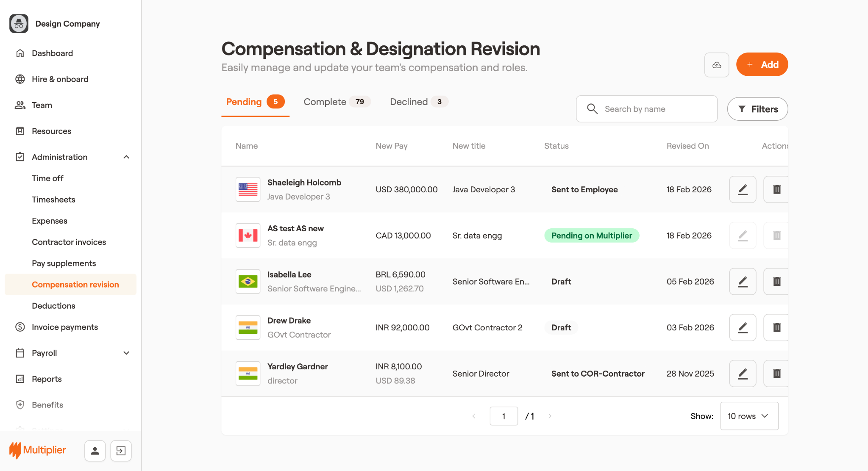Delete Yardley Gardner's revision entry
The height and width of the screenshot is (471, 868).
coord(776,374)
